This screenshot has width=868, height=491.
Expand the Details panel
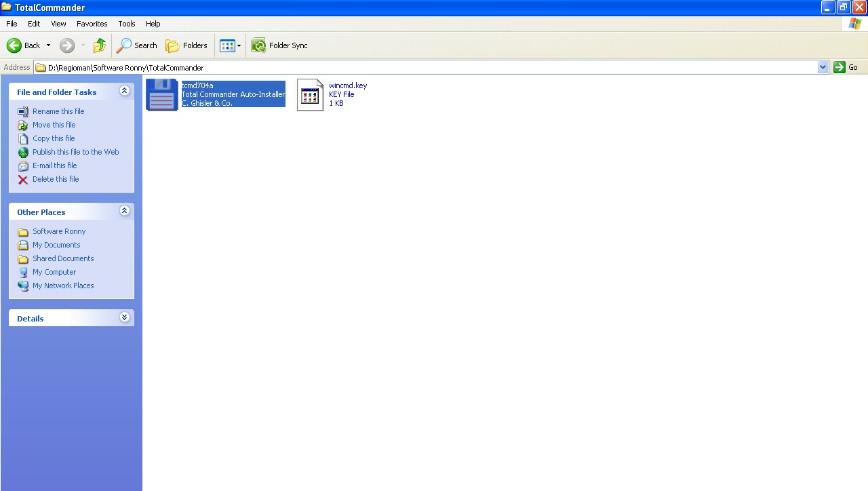click(x=124, y=317)
